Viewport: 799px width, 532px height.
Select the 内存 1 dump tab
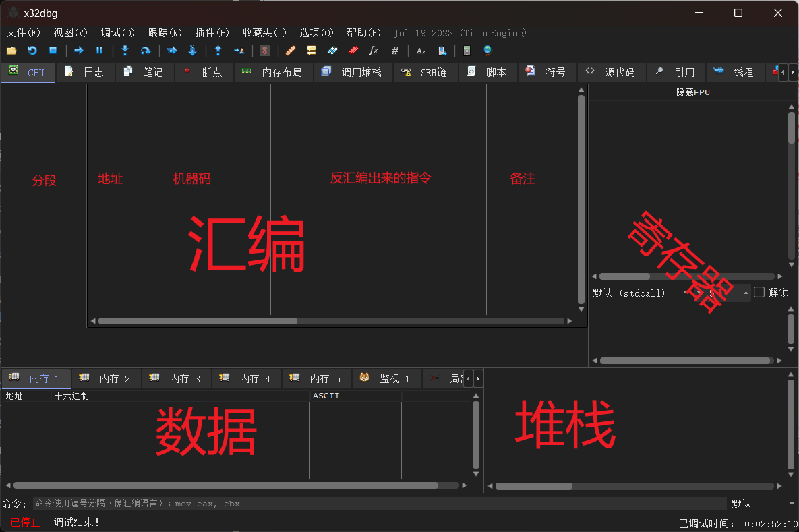[x=36, y=379]
